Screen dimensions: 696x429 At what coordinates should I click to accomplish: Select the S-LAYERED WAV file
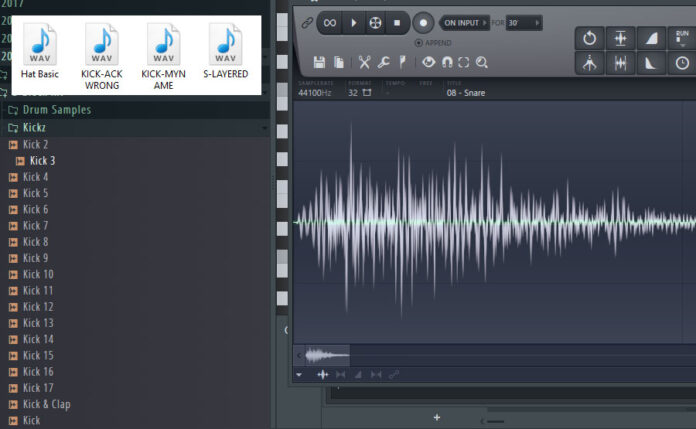pyautogui.click(x=225, y=55)
